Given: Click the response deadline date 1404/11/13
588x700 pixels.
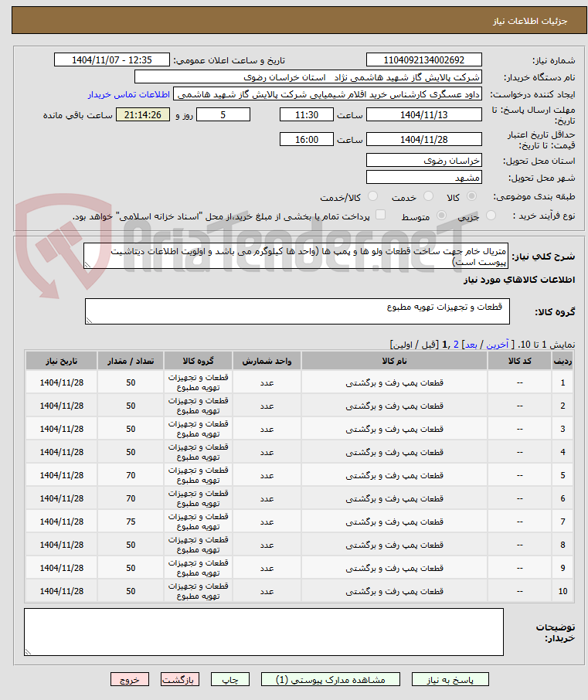Looking at the screenshot, I should click(423, 114).
